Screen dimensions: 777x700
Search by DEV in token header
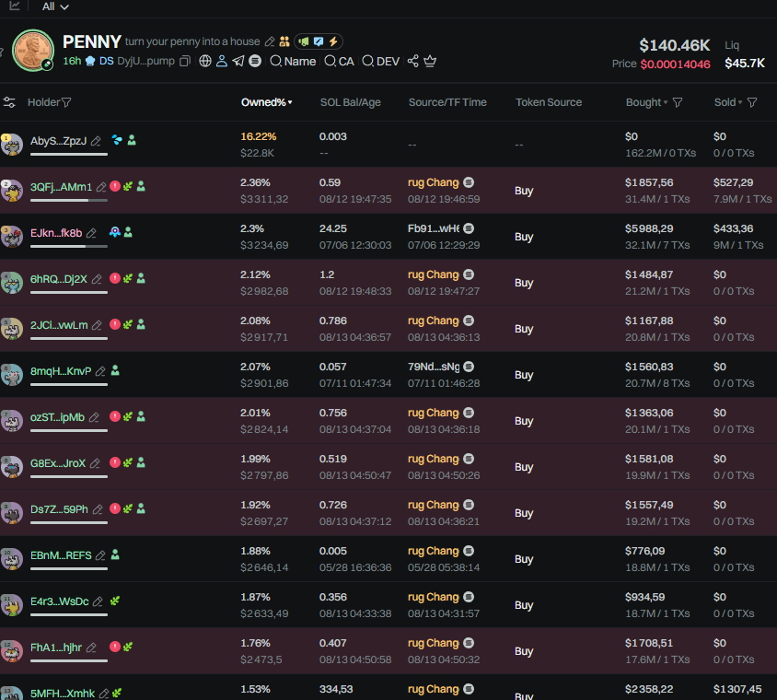(x=380, y=62)
